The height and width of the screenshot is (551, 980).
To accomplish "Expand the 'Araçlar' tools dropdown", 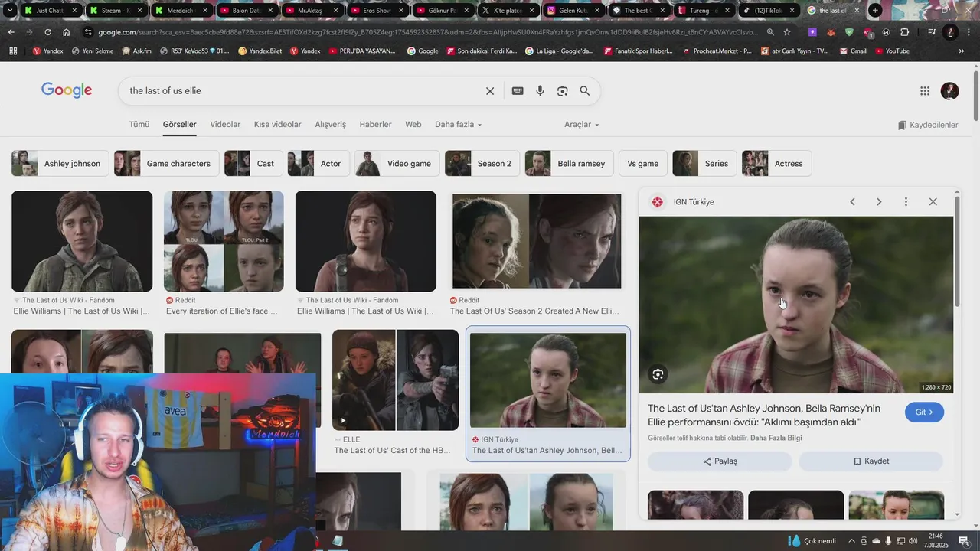I will pyautogui.click(x=582, y=124).
